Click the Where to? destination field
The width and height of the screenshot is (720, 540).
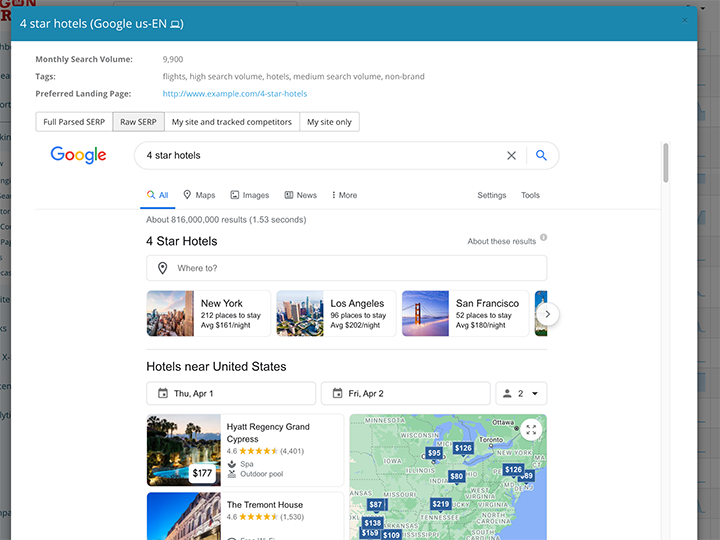click(346, 268)
